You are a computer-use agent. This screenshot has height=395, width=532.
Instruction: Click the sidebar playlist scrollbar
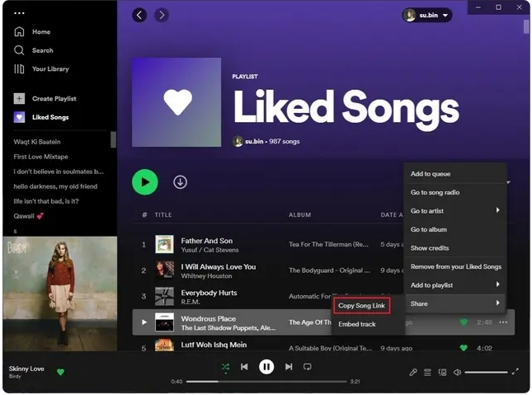click(x=113, y=139)
